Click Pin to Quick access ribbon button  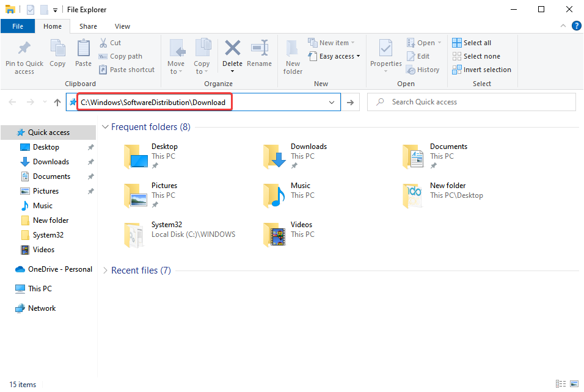tap(24, 57)
